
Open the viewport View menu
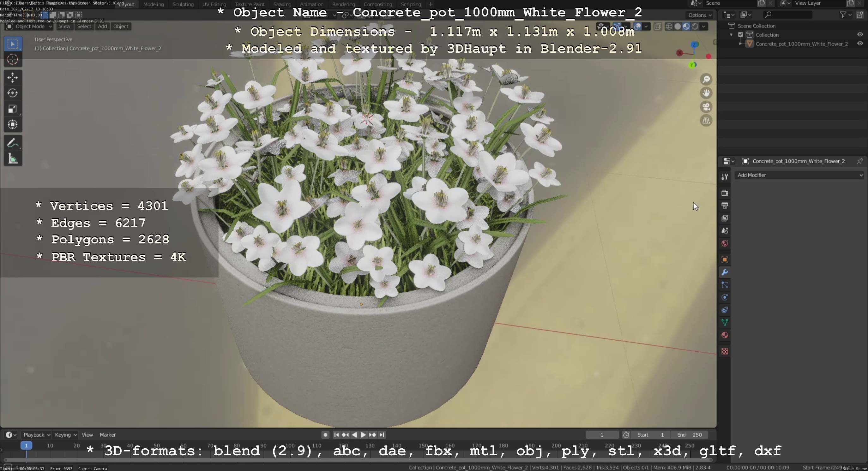coord(64,26)
